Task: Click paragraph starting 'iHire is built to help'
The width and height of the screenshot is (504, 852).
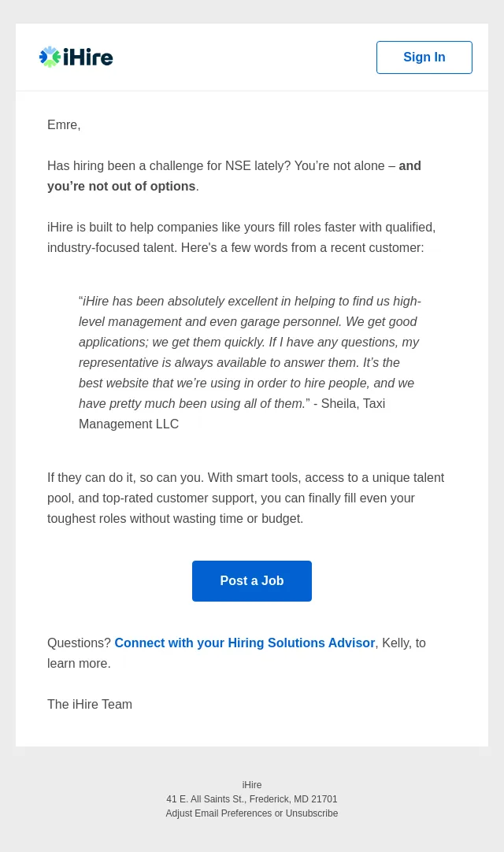Action: click(242, 238)
